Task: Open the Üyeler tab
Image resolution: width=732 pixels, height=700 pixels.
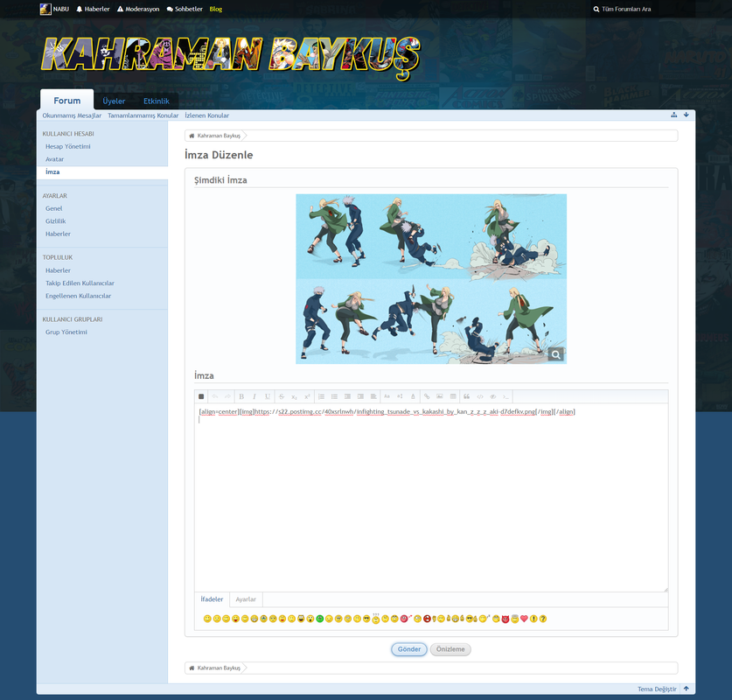Action: point(114,101)
